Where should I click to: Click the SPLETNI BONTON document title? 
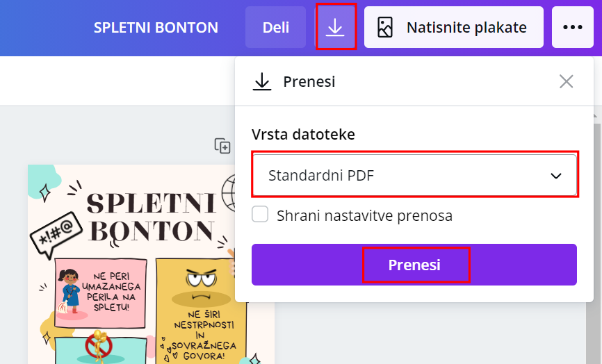[156, 28]
